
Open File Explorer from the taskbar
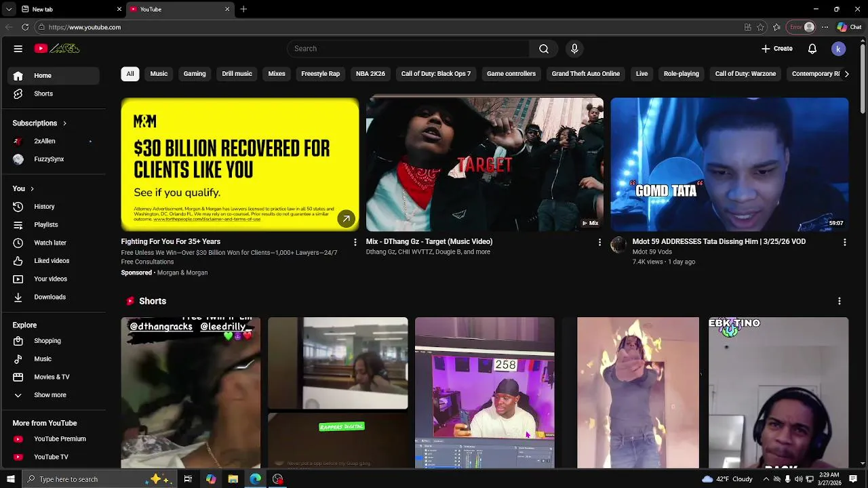(x=233, y=479)
